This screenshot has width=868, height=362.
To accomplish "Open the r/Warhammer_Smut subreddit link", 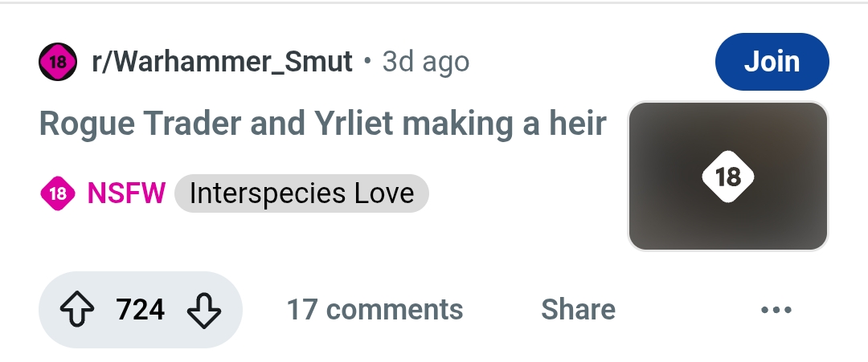I will coord(222,61).
